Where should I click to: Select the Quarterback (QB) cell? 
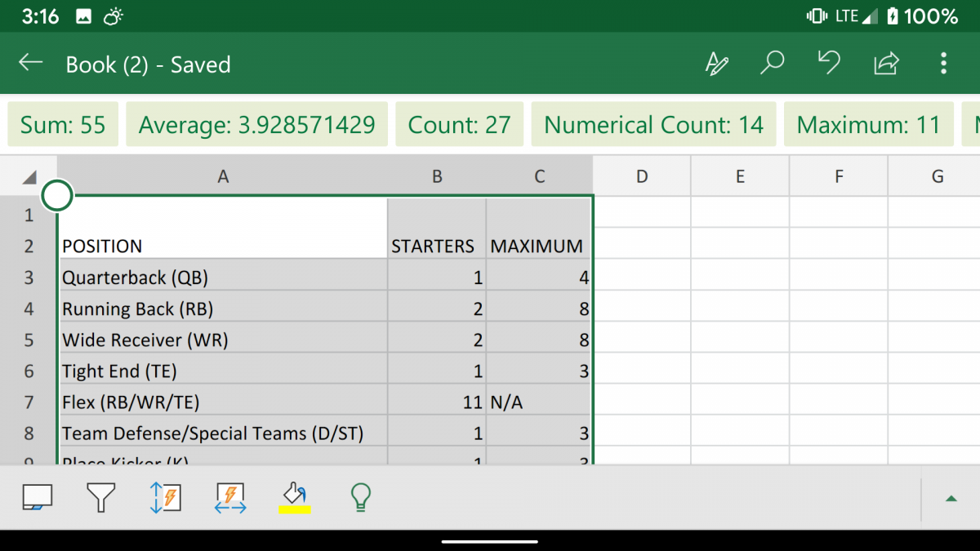(x=223, y=278)
